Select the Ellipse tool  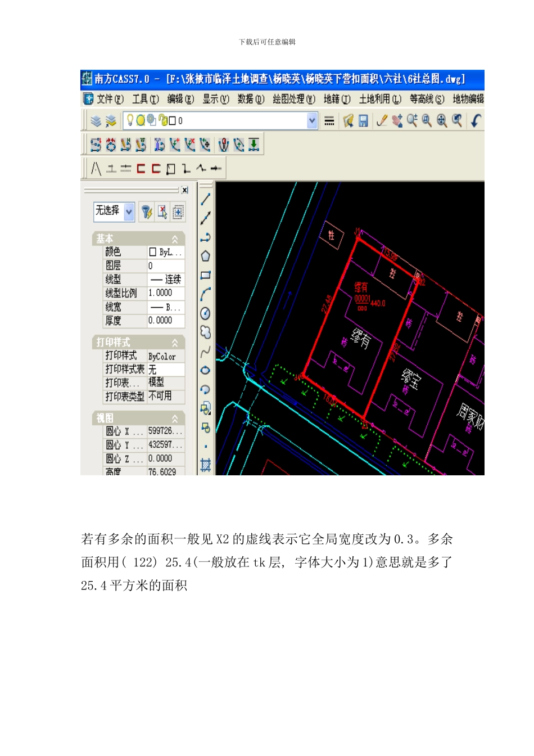click(206, 370)
